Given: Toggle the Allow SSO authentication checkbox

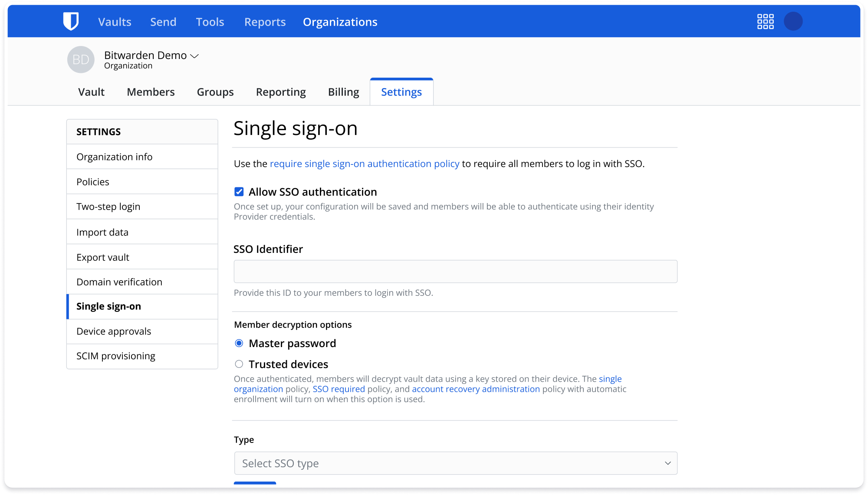Looking at the screenshot, I should (x=239, y=192).
